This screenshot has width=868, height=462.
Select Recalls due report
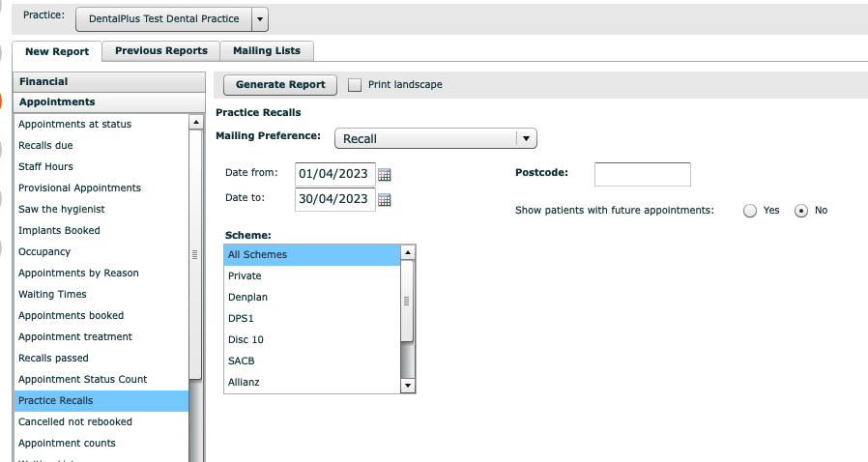[45, 145]
